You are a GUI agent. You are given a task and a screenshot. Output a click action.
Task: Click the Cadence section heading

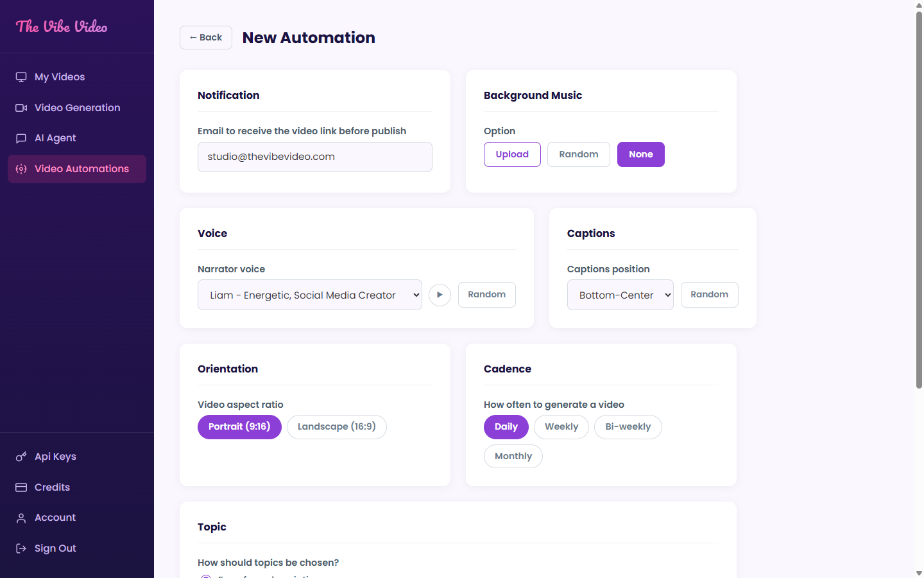[x=508, y=369]
